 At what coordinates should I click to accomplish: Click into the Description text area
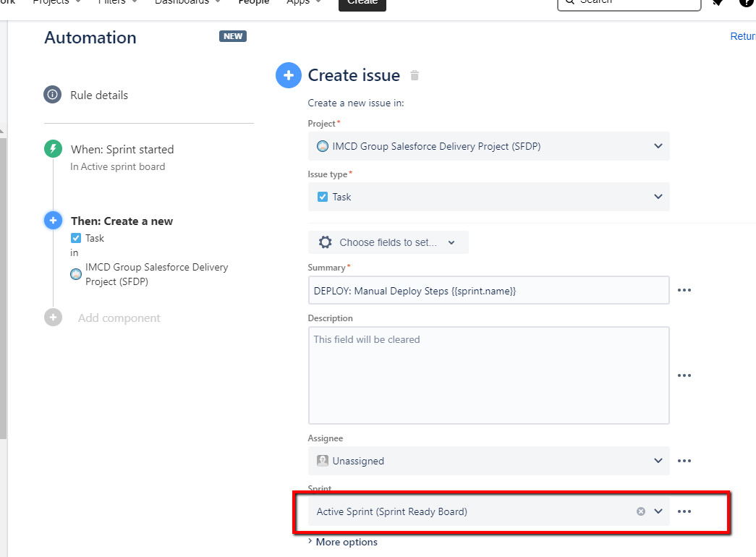488,375
